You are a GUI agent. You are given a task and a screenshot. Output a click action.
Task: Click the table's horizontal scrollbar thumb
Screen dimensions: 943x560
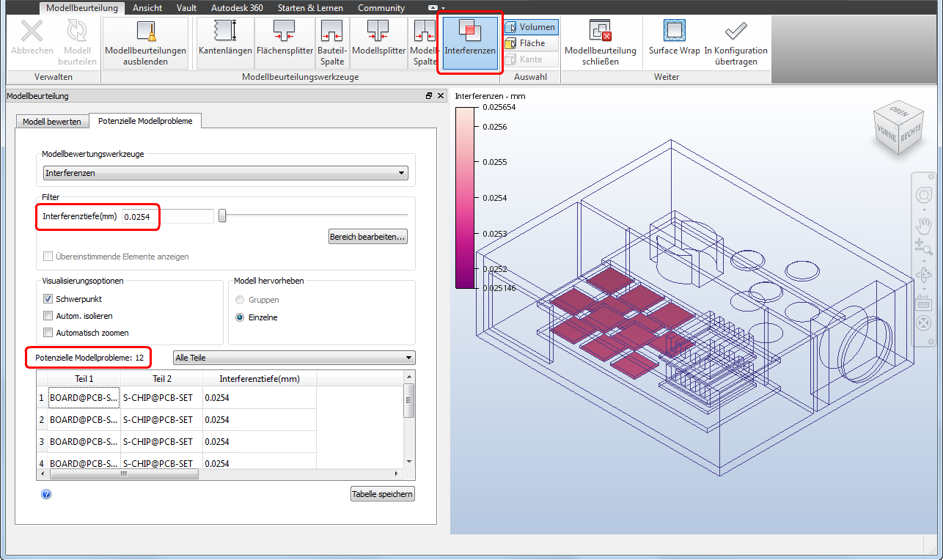123,474
